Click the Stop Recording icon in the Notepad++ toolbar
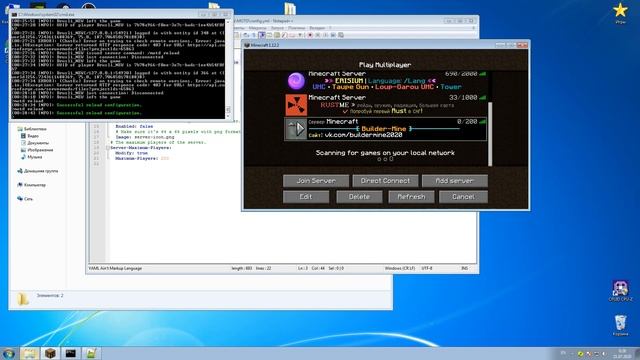Screen dimensions: 640x360 [318, 35]
